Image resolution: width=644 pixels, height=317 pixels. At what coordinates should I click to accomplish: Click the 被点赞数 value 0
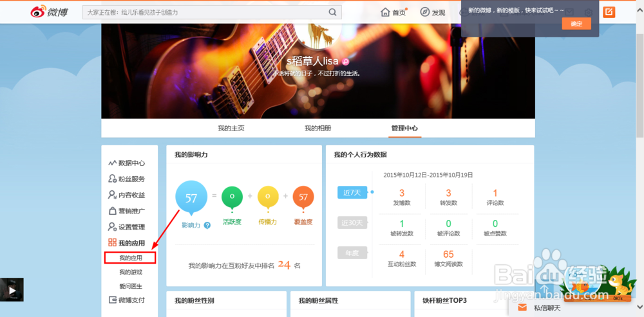pyautogui.click(x=495, y=224)
